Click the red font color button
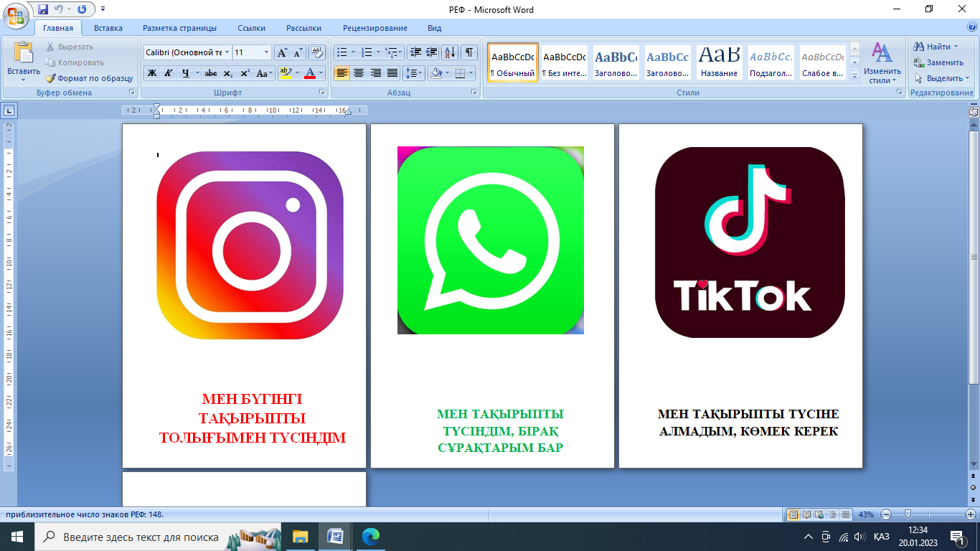This screenshot has width=980, height=551. click(x=310, y=73)
